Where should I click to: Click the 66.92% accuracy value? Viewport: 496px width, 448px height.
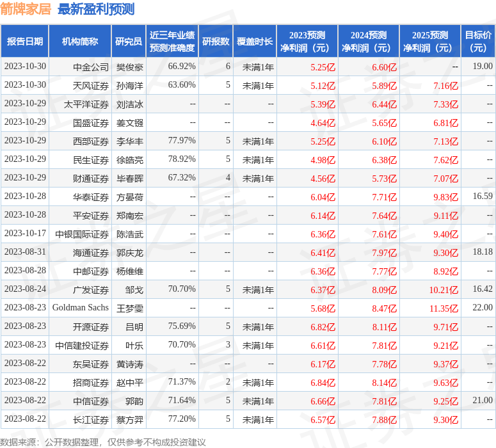182,66
